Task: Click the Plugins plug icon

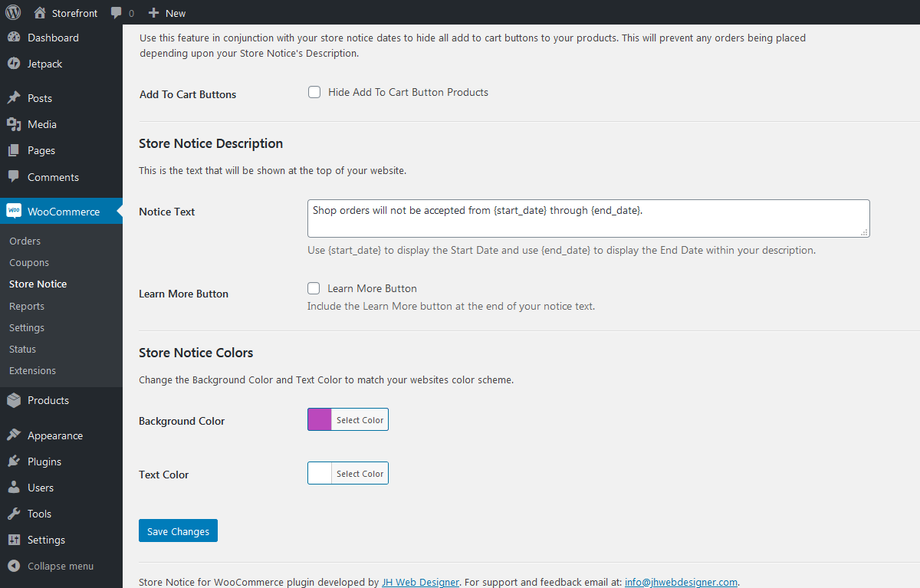Action: 15,461
